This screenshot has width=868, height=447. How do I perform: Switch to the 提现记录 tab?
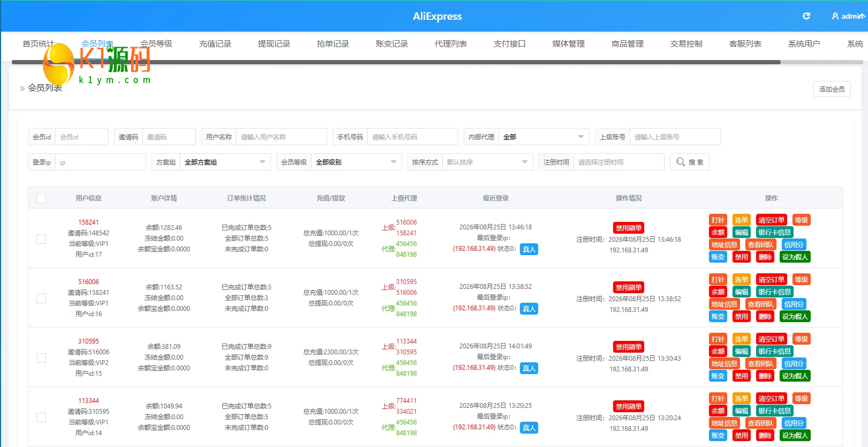click(x=274, y=43)
